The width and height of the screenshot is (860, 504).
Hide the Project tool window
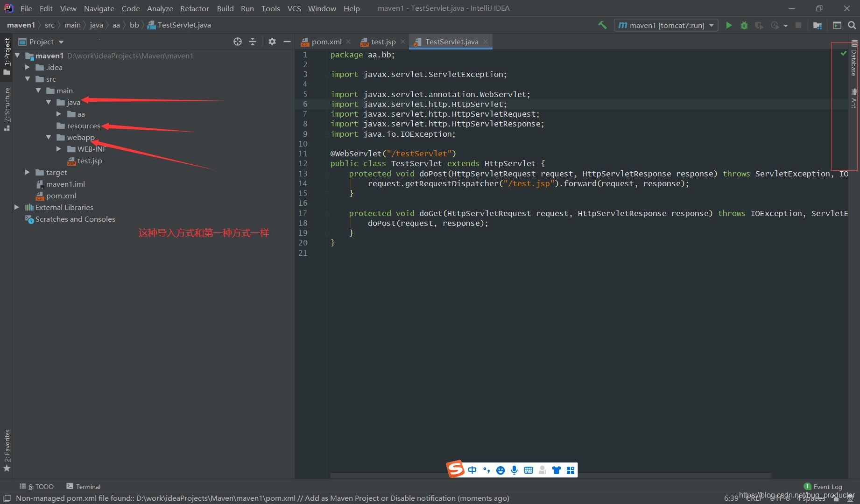[287, 42]
